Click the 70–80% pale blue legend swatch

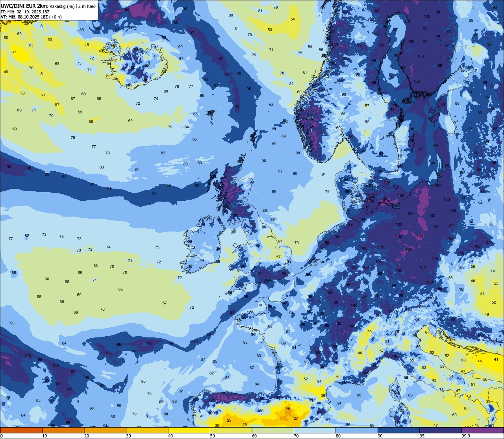[315, 430]
